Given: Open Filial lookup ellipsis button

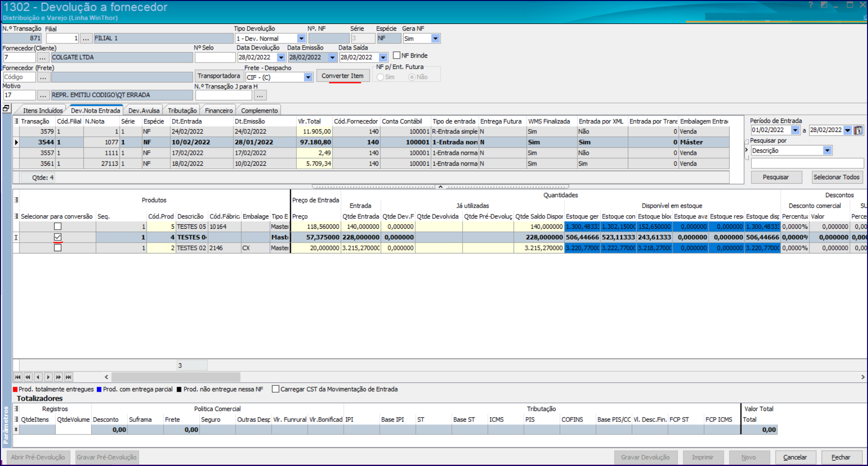Looking at the screenshot, I should click(x=86, y=38).
